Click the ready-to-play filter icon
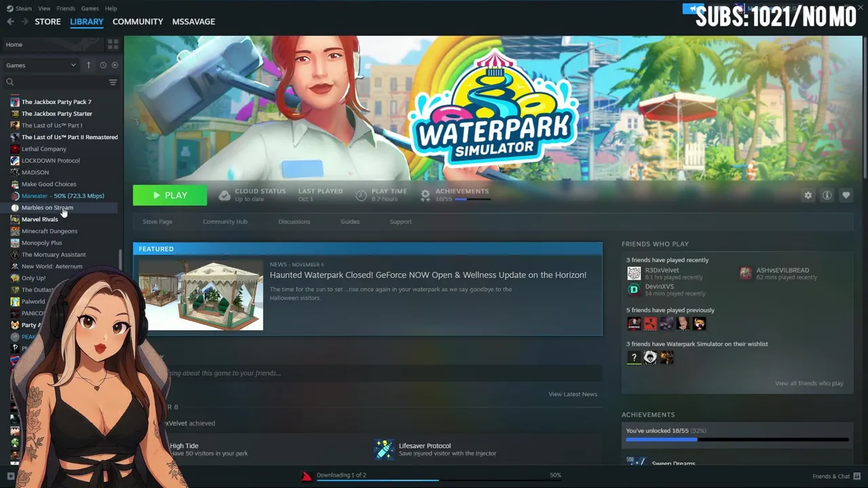 pos(115,65)
